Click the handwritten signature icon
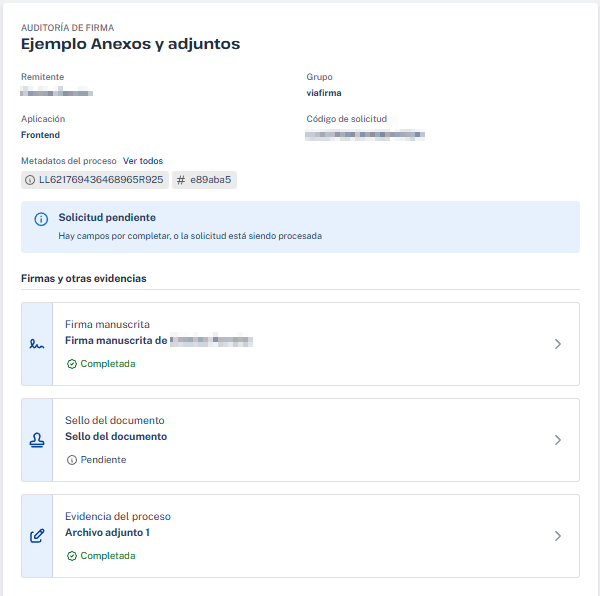 coord(37,344)
